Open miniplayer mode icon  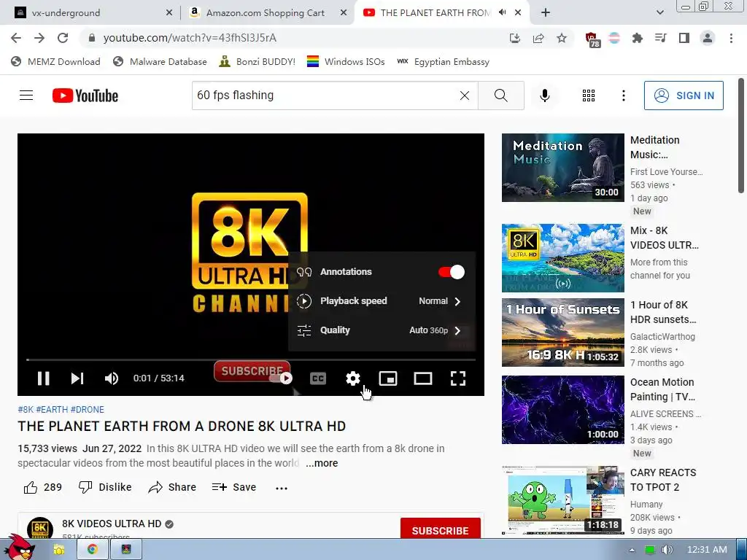(388, 378)
